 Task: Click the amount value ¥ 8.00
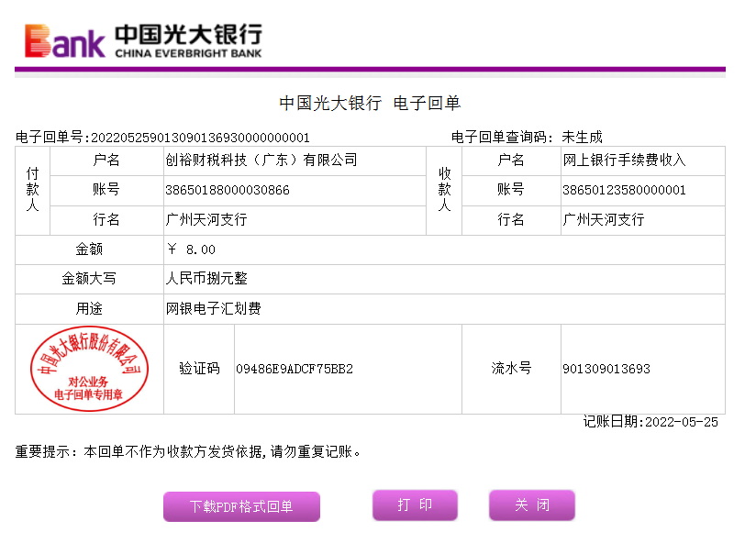tap(192, 249)
